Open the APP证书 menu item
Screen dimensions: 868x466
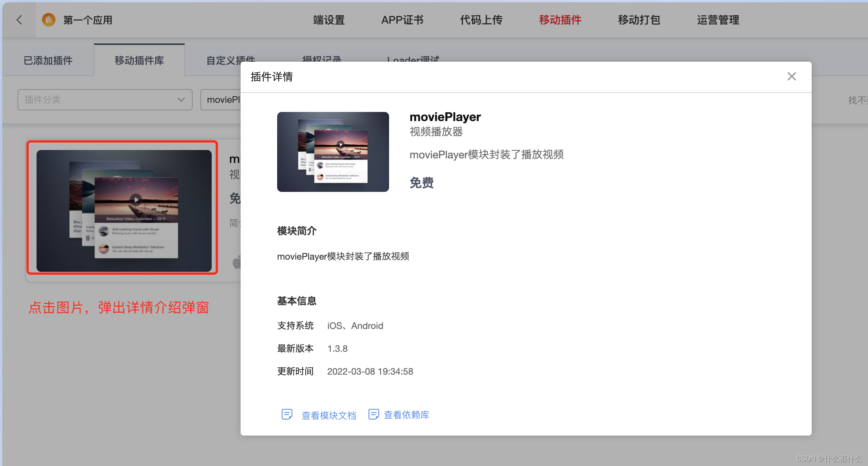(402, 20)
